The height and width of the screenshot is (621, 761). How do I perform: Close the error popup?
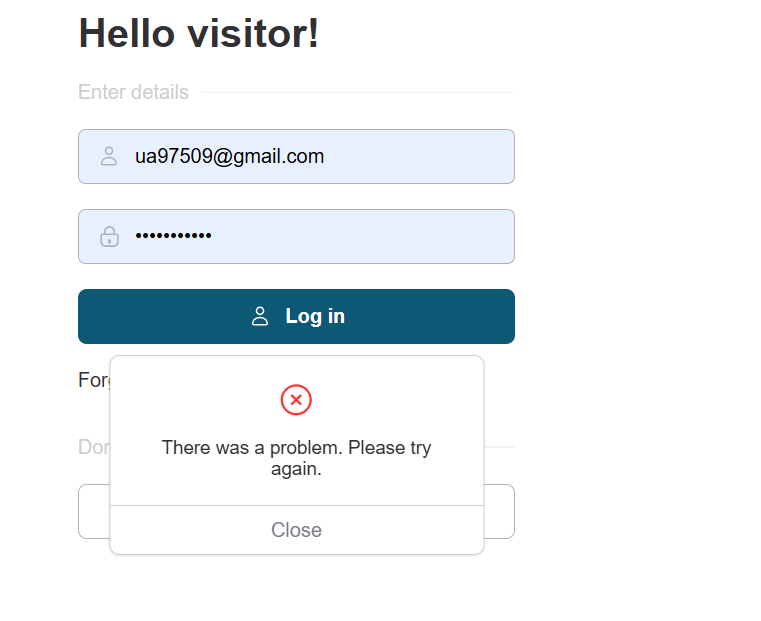(296, 530)
